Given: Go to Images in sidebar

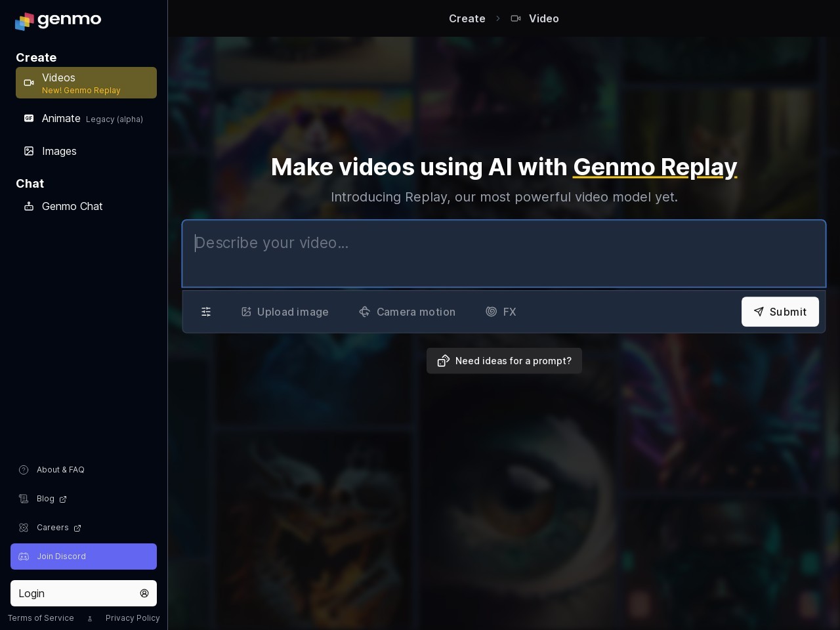Looking at the screenshot, I should click(x=59, y=151).
